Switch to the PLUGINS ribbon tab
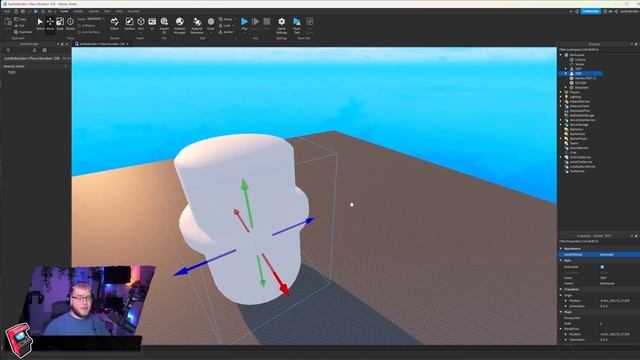Screen dimensions: 640x360 pos(133,11)
